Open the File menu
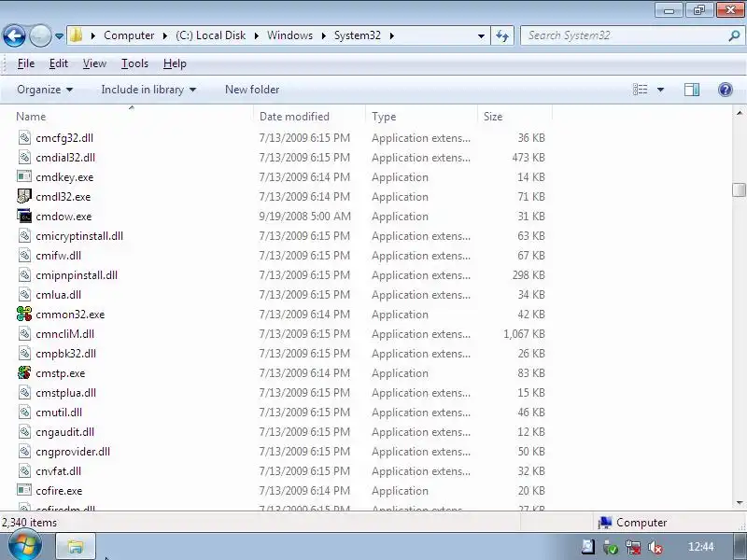 click(26, 63)
